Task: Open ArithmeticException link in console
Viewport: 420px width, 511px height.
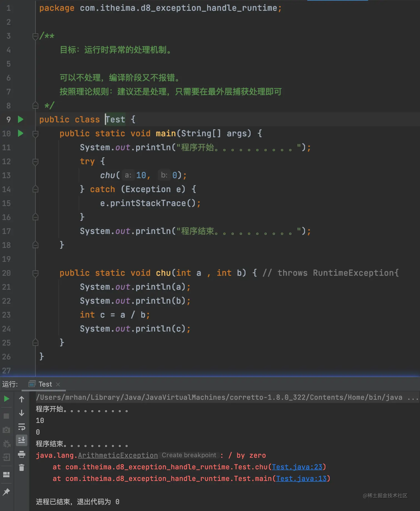Action: click(x=118, y=455)
